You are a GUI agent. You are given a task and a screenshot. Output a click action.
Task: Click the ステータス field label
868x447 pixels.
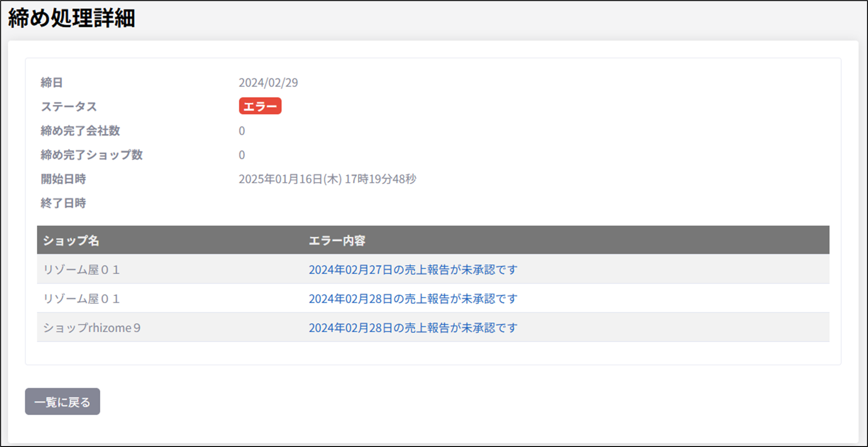[x=69, y=107]
